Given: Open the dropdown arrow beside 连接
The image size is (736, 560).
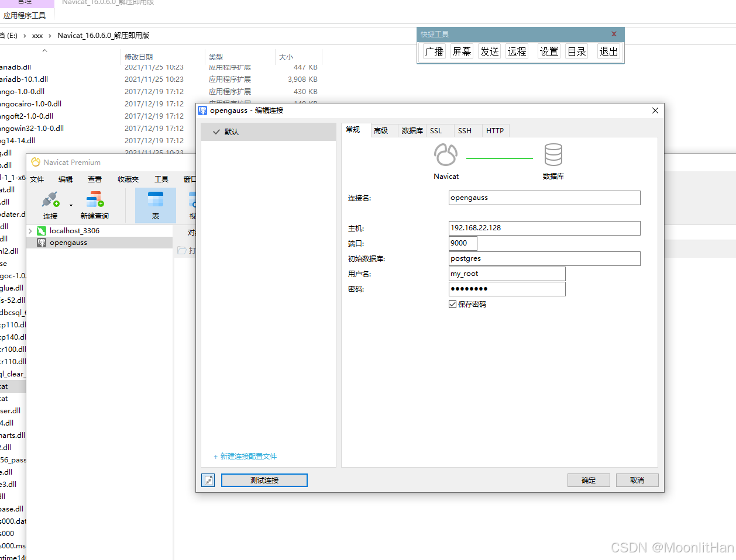Looking at the screenshot, I should (70, 206).
